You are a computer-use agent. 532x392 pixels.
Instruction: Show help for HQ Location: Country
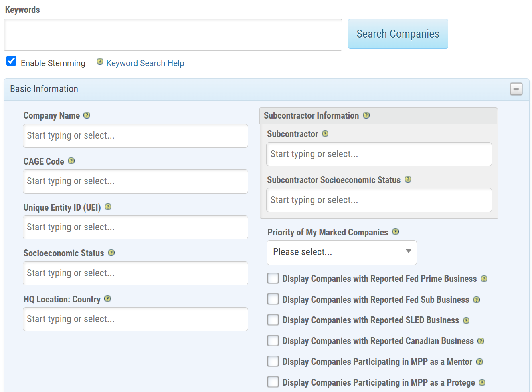[107, 299]
